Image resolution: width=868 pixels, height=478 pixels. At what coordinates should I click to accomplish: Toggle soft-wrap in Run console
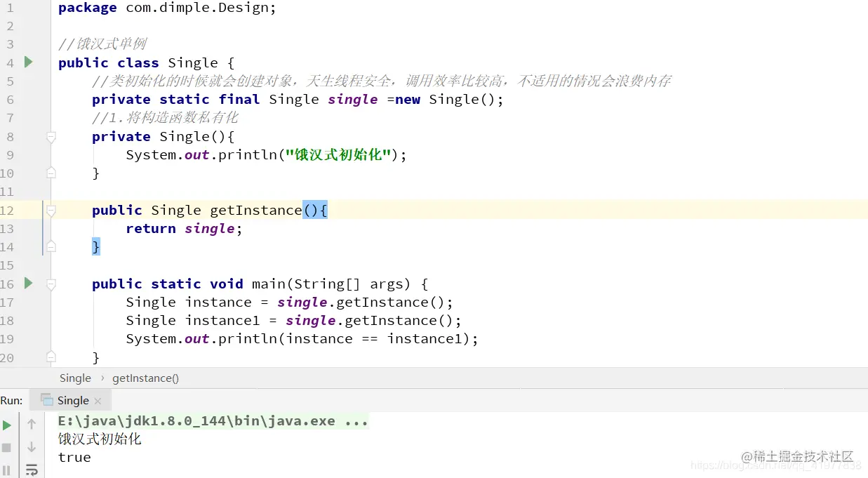pyautogui.click(x=32, y=470)
